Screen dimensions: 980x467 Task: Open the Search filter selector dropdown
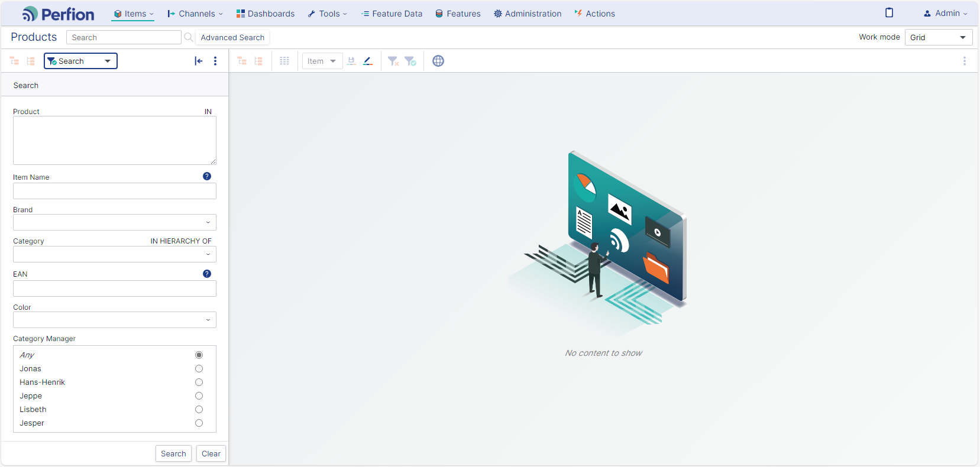pos(80,61)
